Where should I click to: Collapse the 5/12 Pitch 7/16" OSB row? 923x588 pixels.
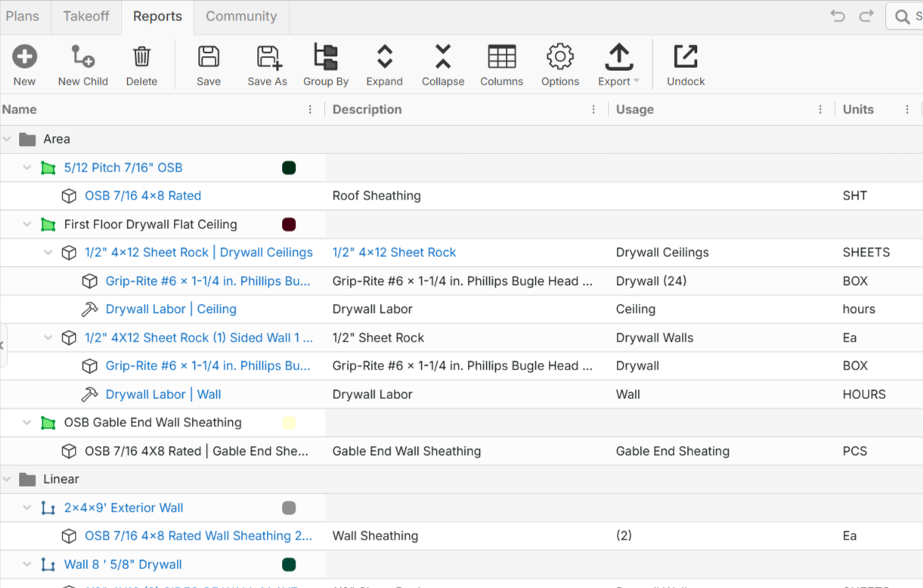click(x=27, y=168)
